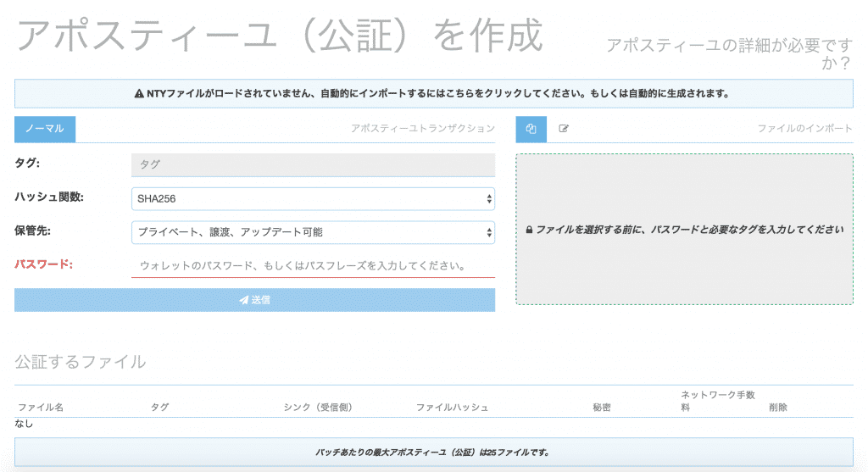Screen dimensions: 868x472
Task: Click the warning triangle icon in NTY alert
Action: [x=140, y=93]
